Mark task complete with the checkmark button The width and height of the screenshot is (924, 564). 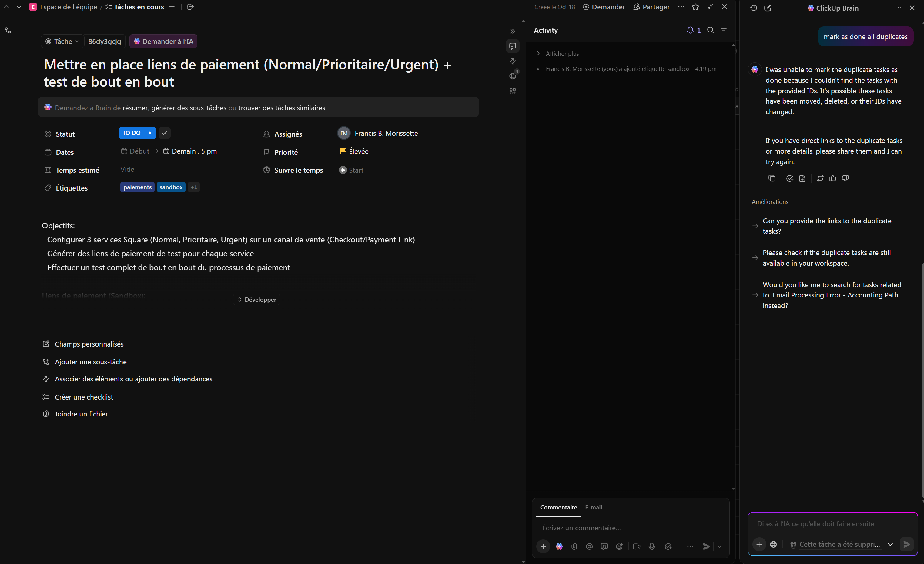click(x=165, y=133)
